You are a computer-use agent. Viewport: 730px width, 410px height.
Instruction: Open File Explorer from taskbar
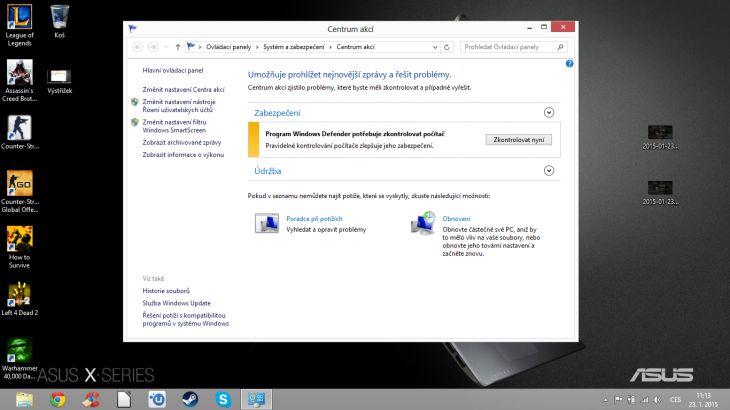tap(24, 400)
